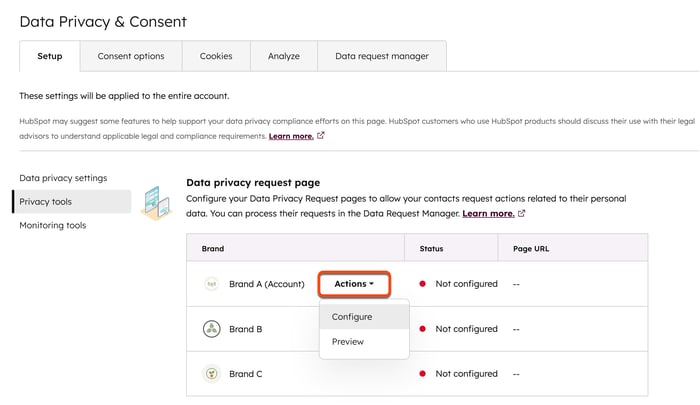Switch to Data request manager tab
This screenshot has height=405, width=700.
pyautogui.click(x=382, y=56)
